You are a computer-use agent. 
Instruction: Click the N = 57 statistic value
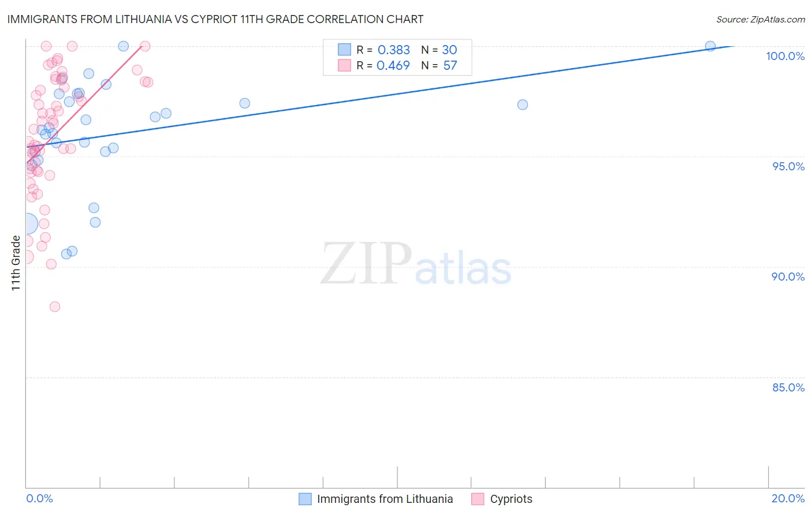[x=439, y=65]
